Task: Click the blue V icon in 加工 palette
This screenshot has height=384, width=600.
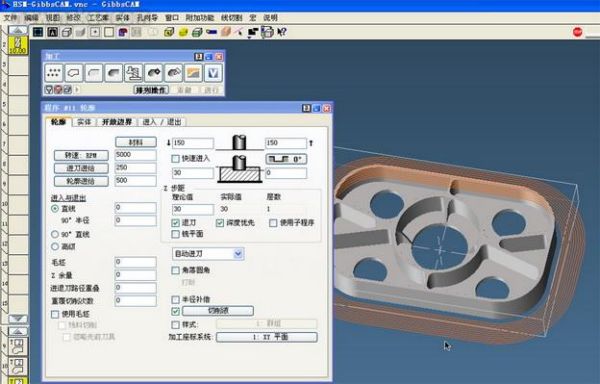Action: tap(213, 73)
